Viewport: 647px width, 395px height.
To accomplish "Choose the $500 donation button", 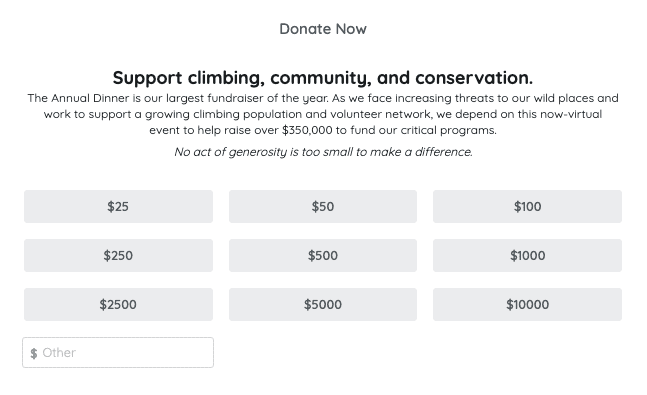I will 323,255.
